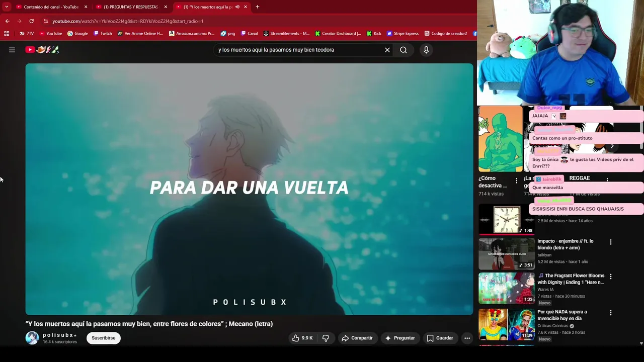The image size is (644, 362).
Task: Go back with browser back arrow
Action: pos(7,21)
